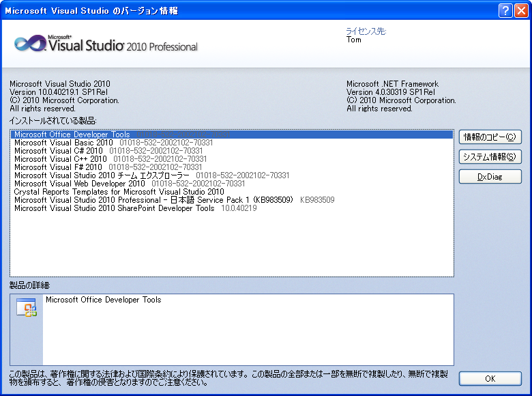Select Microsoft Office Developer Tools in list
The image size is (532, 396).
[x=72, y=135]
